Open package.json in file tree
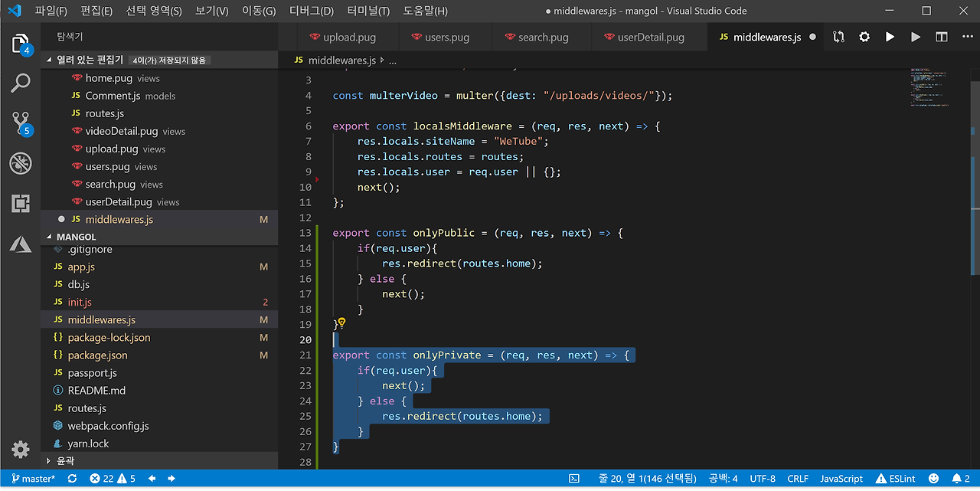The width and height of the screenshot is (980, 491). (x=159, y=355)
